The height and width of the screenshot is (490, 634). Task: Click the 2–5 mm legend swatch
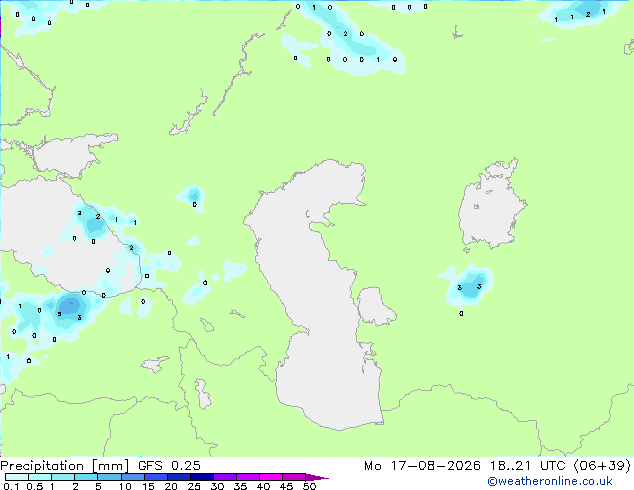86,477
